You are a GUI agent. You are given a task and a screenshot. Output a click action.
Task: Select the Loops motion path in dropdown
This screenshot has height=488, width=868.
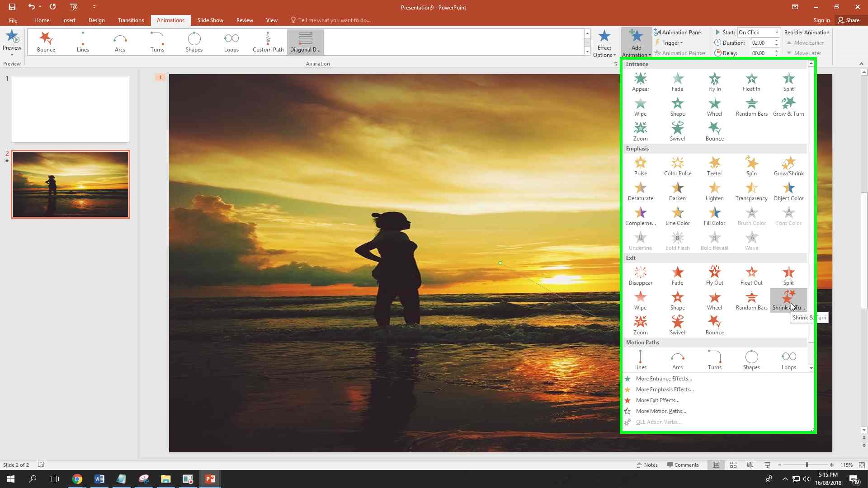tap(788, 360)
